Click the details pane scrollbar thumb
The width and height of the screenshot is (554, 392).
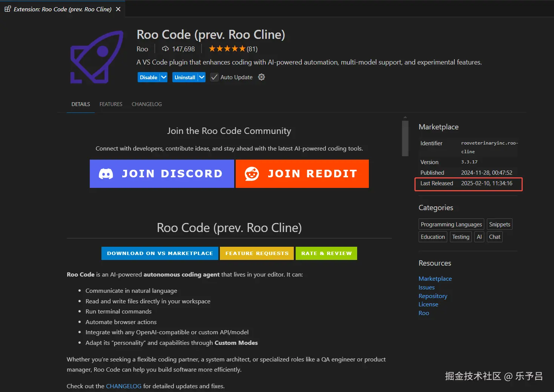405,138
